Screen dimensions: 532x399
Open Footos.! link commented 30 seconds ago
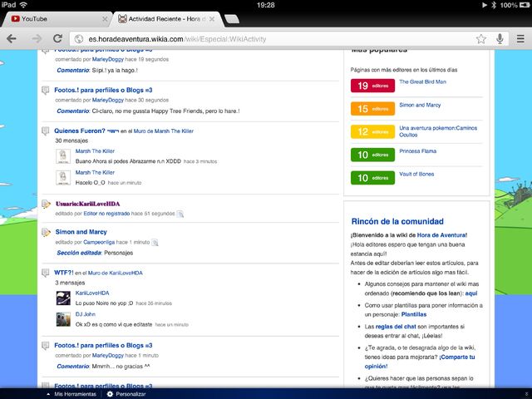[x=103, y=91]
